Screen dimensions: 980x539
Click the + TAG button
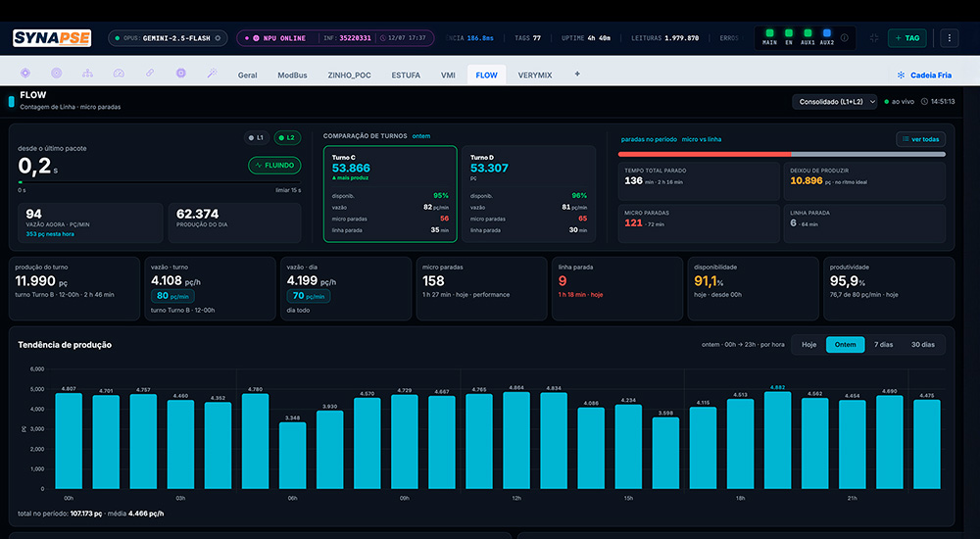[x=906, y=38]
